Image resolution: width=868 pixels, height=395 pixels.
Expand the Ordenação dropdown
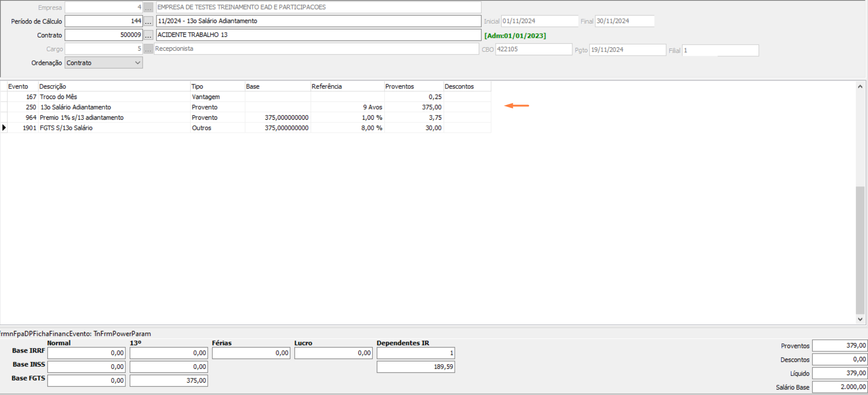137,63
